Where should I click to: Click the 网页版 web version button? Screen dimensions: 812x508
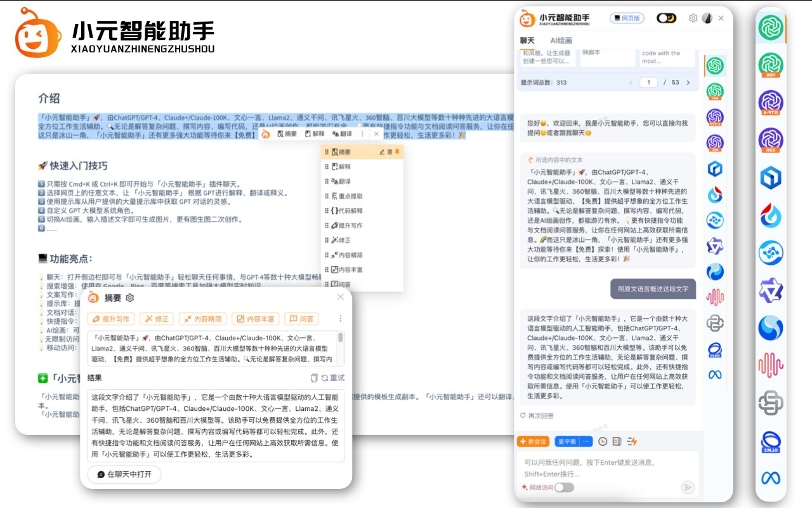626,18
